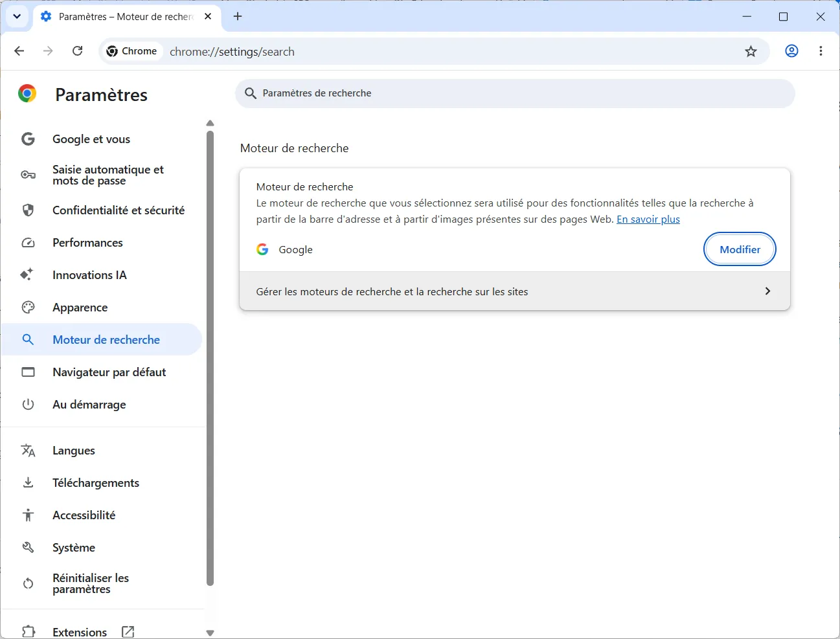Viewport: 840px width, 639px height.
Task: Expand Gérer les moteurs de recherche chevron
Action: (x=767, y=291)
